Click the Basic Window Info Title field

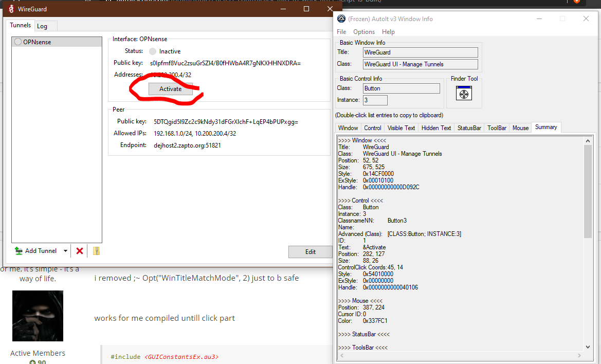(x=420, y=52)
